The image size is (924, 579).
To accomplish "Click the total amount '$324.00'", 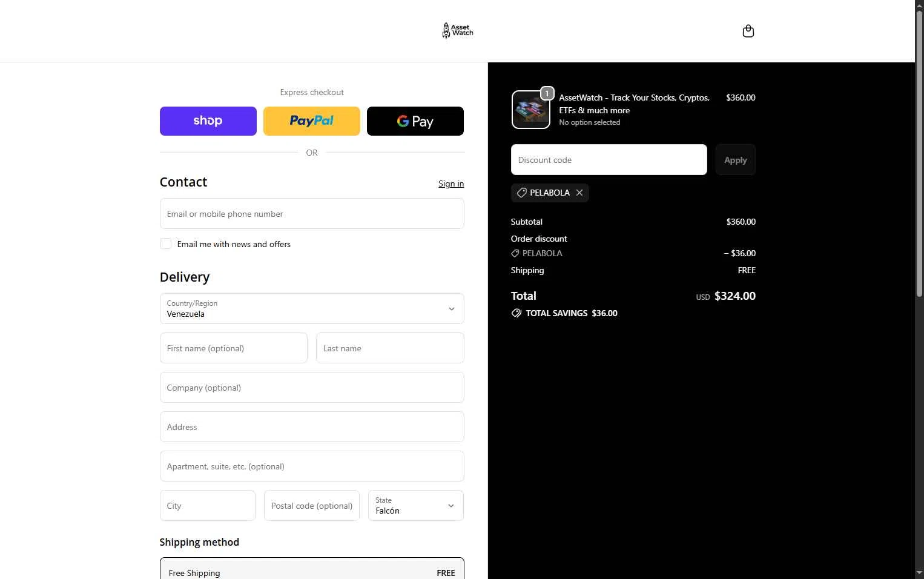I will [x=735, y=296].
